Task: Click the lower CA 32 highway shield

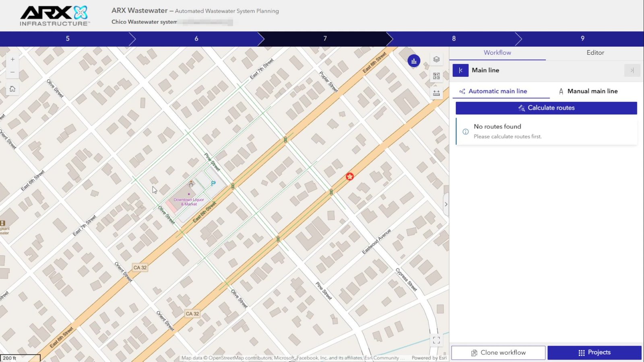Action: (x=192, y=314)
